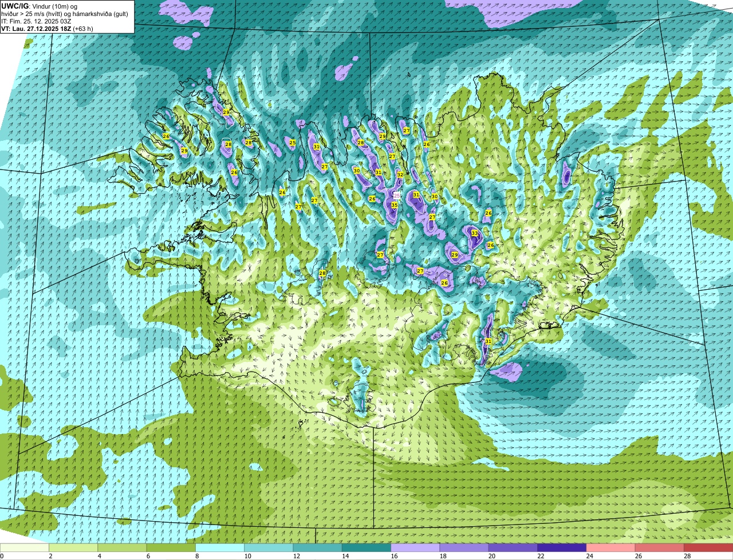Screen dimensions: 733x560
Task: Click the red legend segment above 28 m/s
Action: 708,547
